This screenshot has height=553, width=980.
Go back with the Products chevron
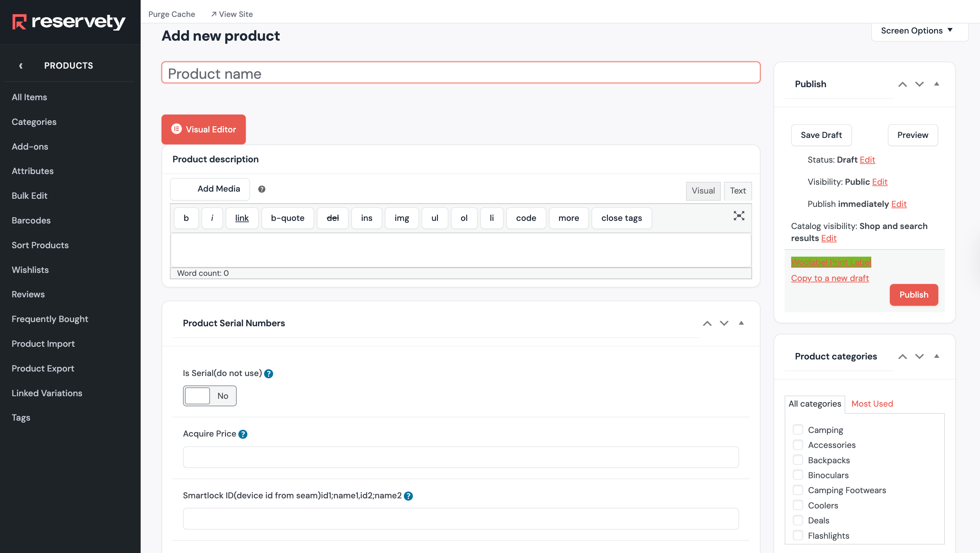pos(21,66)
